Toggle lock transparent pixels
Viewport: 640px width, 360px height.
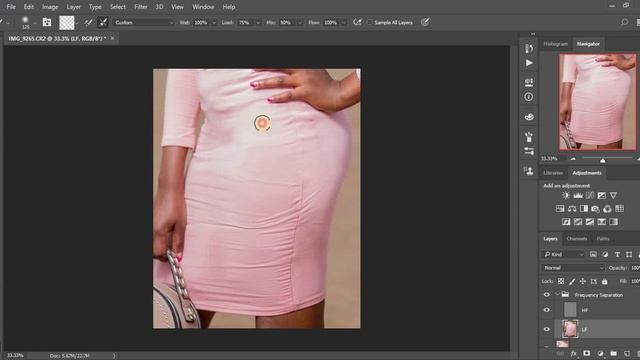tap(561, 281)
